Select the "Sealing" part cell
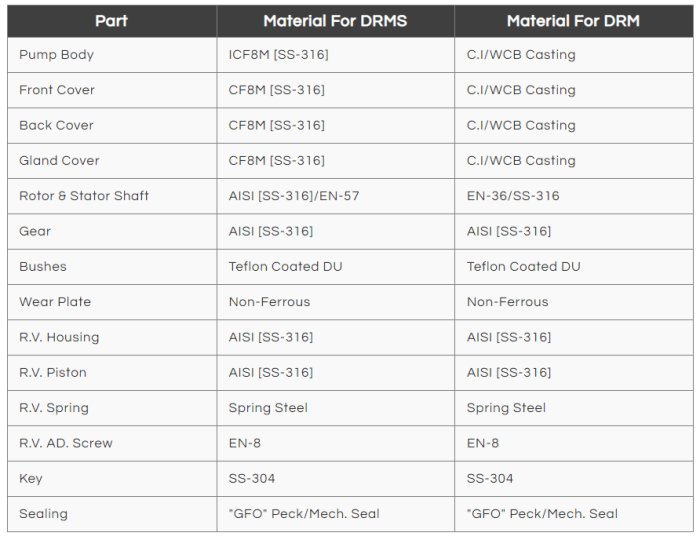The height and width of the screenshot is (540, 700). (x=43, y=514)
